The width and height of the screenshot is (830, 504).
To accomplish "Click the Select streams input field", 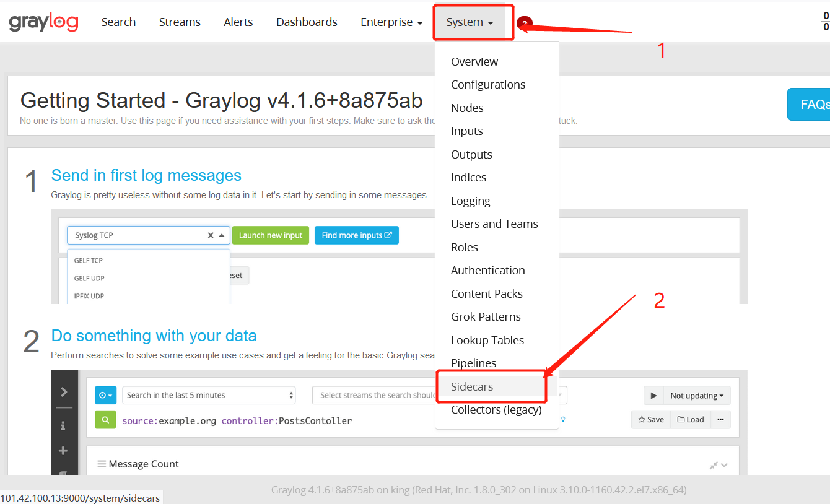I will pyautogui.click(x=372, y=395).
